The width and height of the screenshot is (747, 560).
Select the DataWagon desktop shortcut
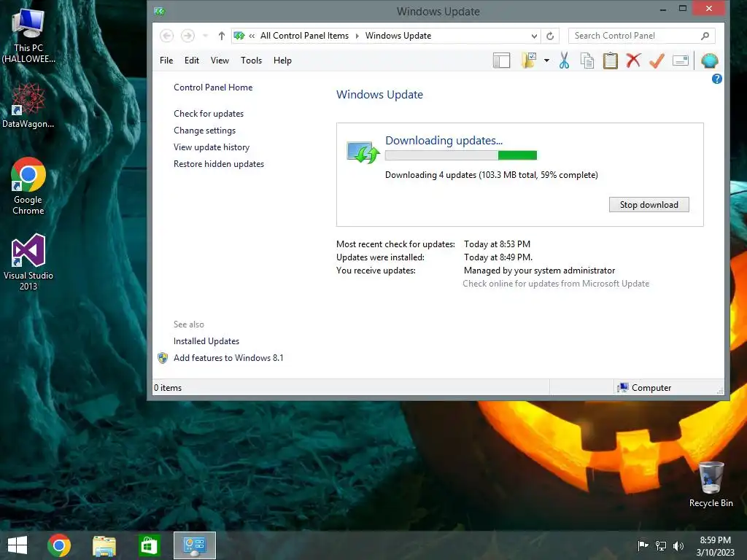28,106
